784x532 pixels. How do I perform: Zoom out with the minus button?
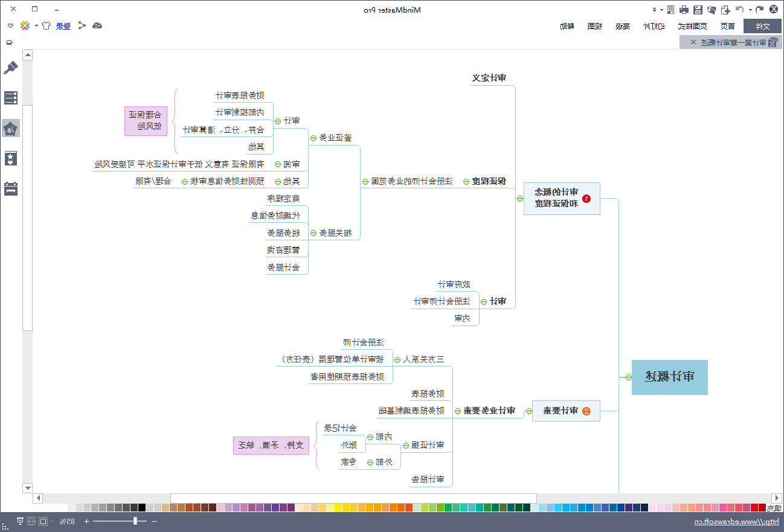pos(155,521)
